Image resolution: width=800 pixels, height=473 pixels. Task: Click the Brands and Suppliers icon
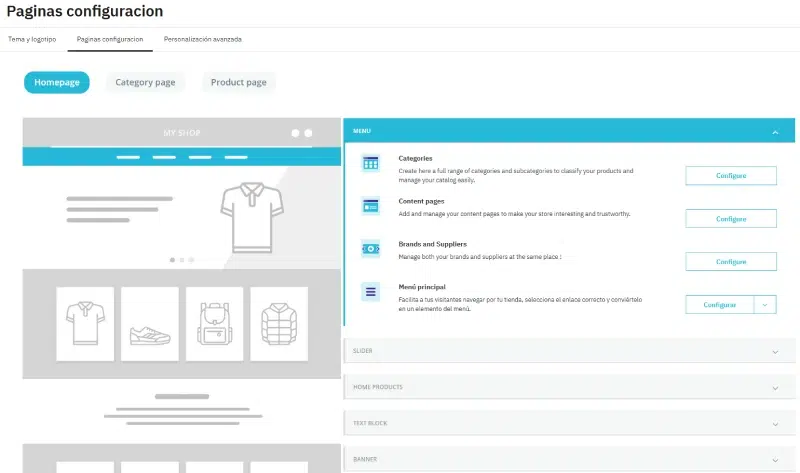click(370, 248)
